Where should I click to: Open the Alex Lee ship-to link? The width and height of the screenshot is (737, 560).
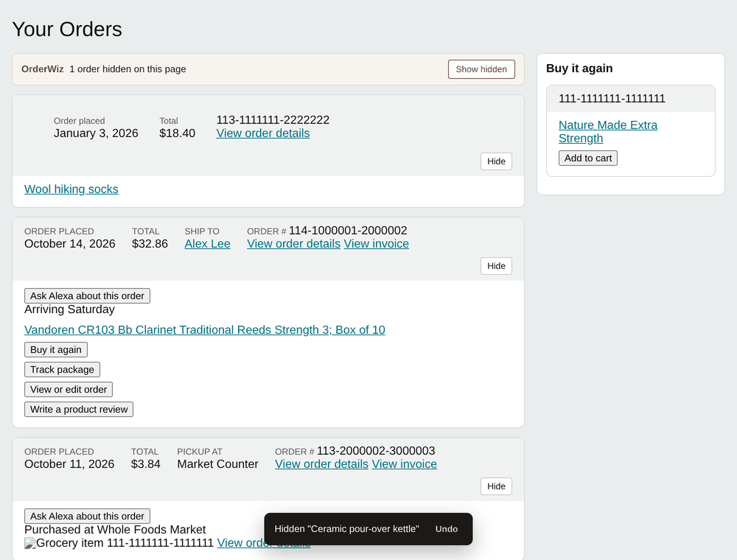[x=207, y=244]
